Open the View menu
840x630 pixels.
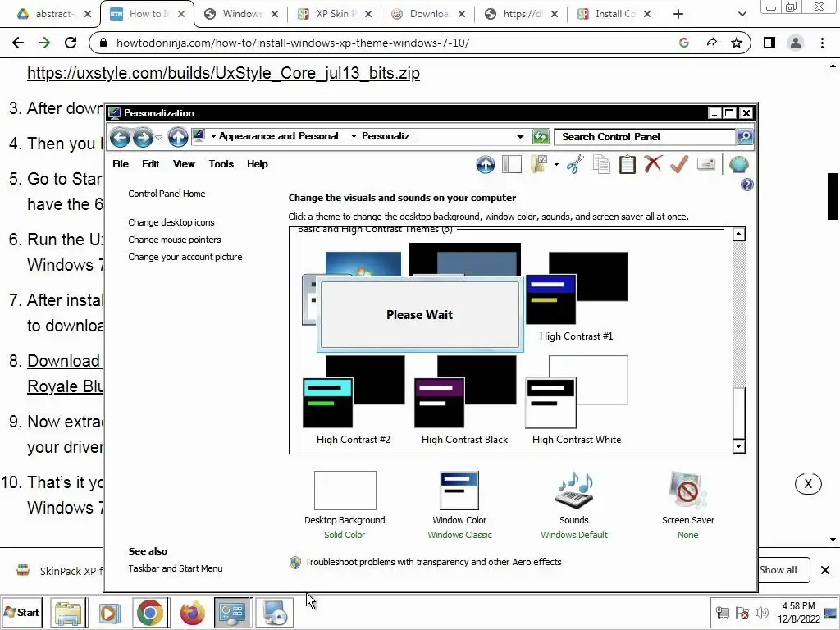click(184, 164)
